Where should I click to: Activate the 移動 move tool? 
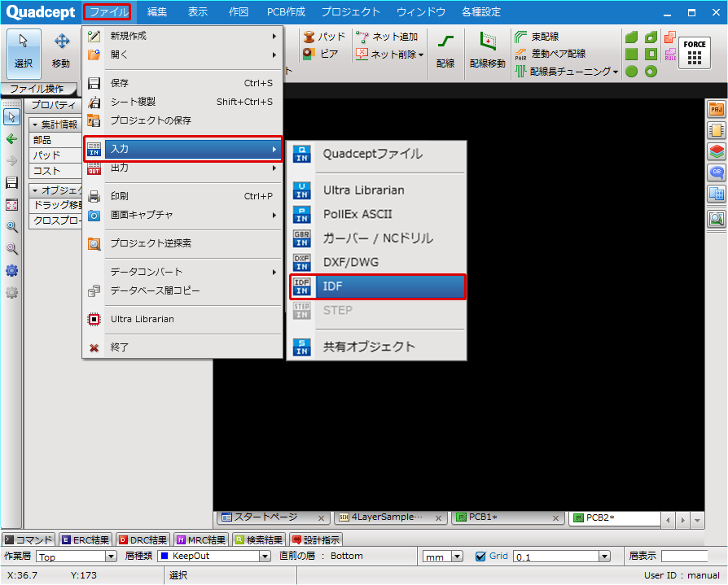coord(61,54)
